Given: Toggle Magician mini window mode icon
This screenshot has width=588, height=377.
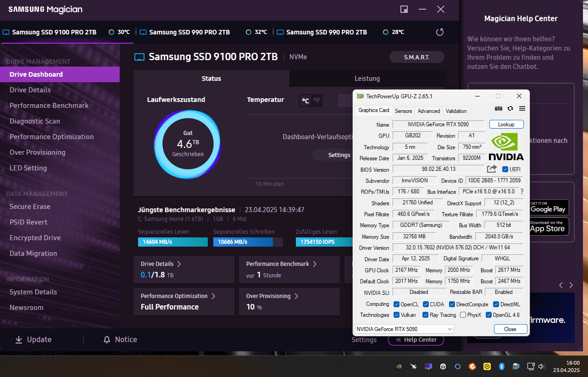Looking at the screenshot, I should pos(404,9).
